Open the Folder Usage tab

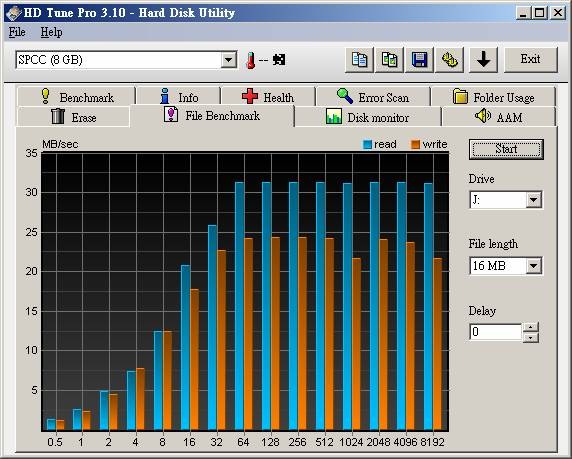[x=493, y=97]
